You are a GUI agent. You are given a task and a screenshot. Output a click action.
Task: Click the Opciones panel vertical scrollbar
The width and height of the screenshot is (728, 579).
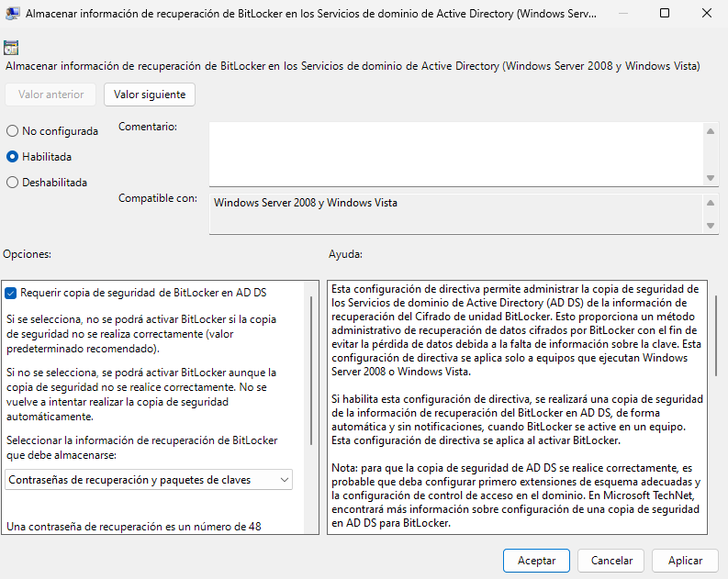tap(311, 367)
